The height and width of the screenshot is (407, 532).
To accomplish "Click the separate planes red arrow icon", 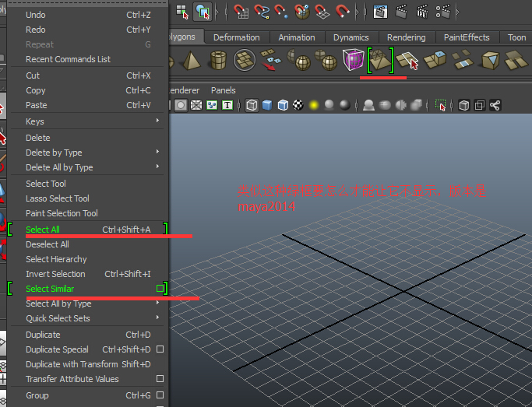I will click(270, 61).
